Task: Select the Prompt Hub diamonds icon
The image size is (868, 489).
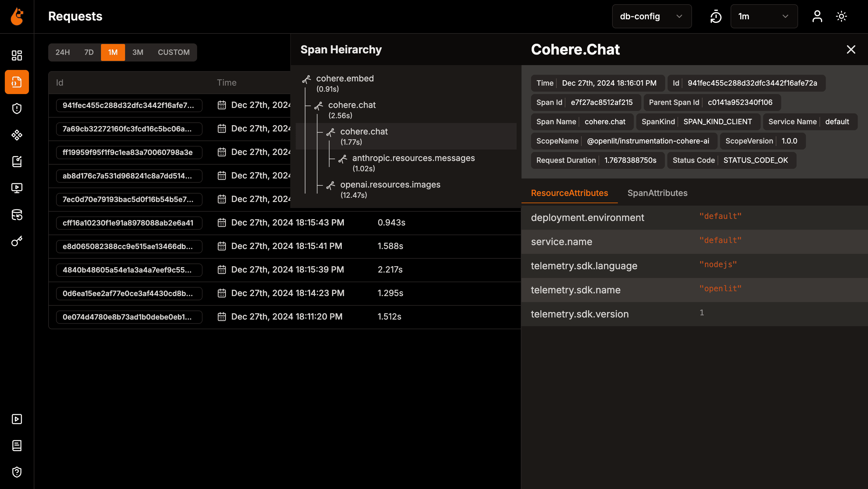Action: click(x=16, y=135)
